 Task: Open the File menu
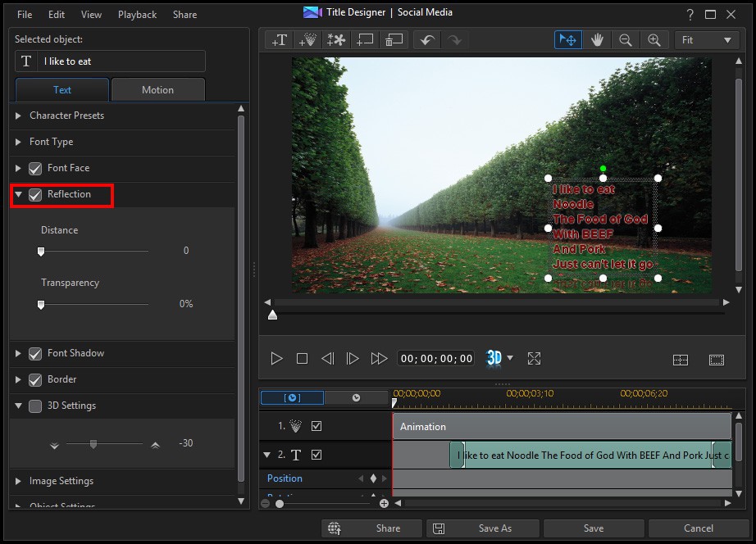click(25, 15)
